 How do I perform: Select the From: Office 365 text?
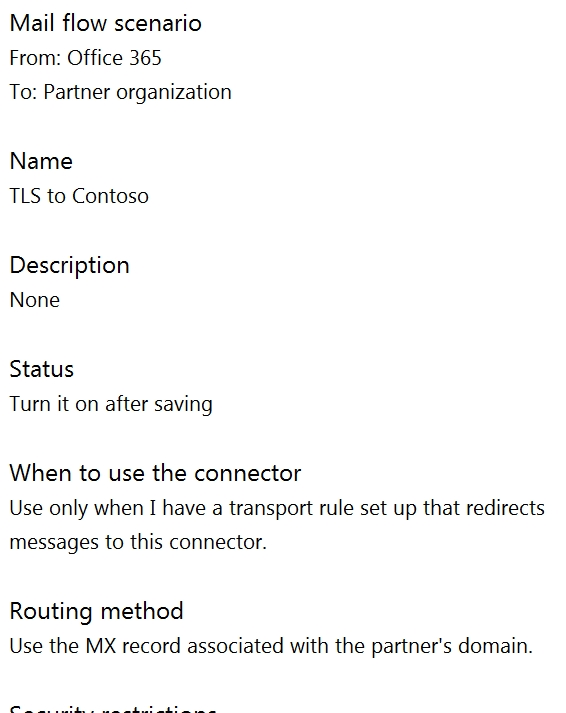[85, 58]
